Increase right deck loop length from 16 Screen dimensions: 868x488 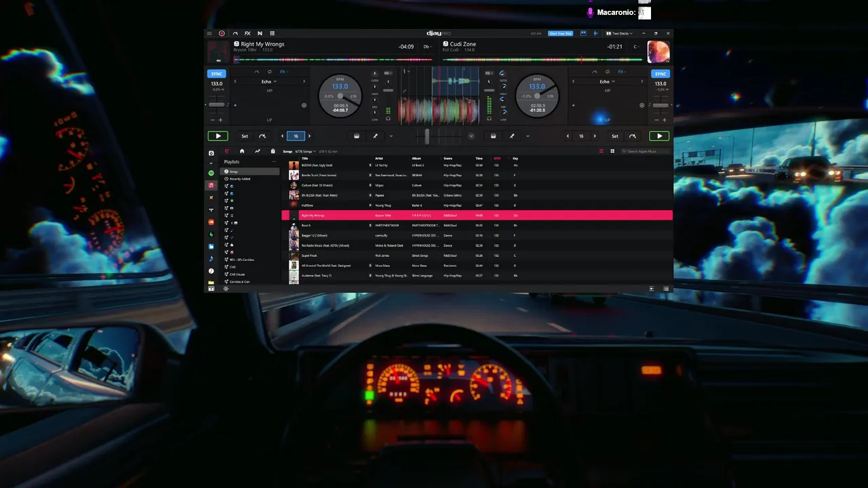point(594,136)
